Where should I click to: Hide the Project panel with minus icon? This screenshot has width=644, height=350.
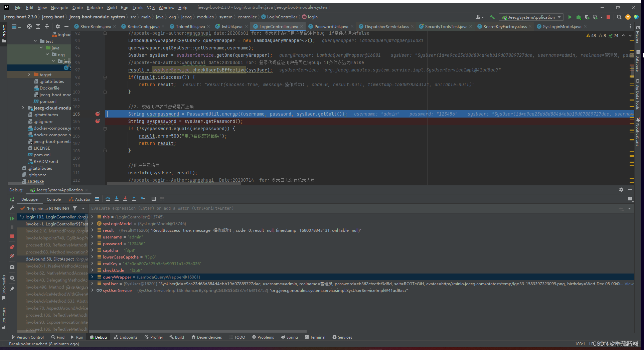[66, 26]
